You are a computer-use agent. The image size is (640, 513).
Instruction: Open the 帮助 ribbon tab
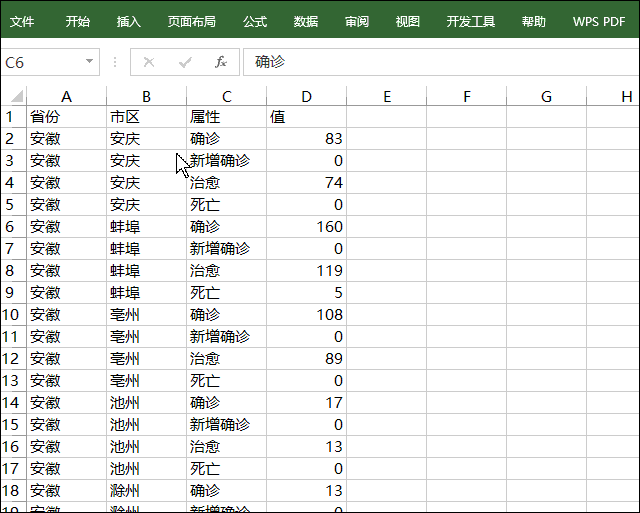[x=533, y=21]
